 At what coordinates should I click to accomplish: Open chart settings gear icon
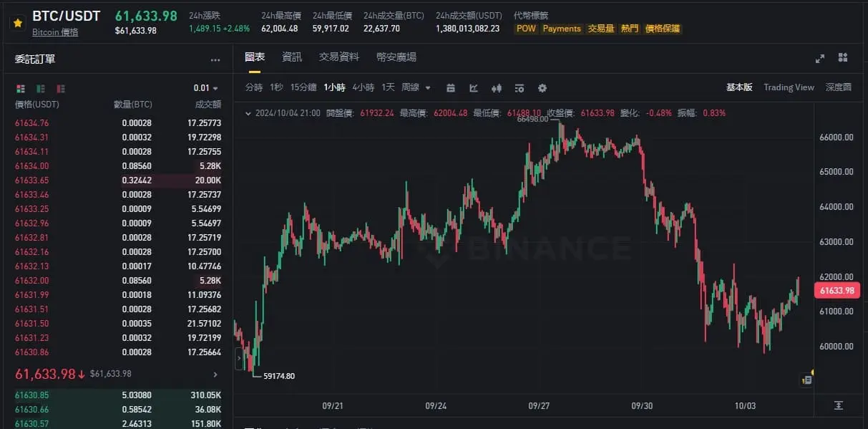coord(542,88)
